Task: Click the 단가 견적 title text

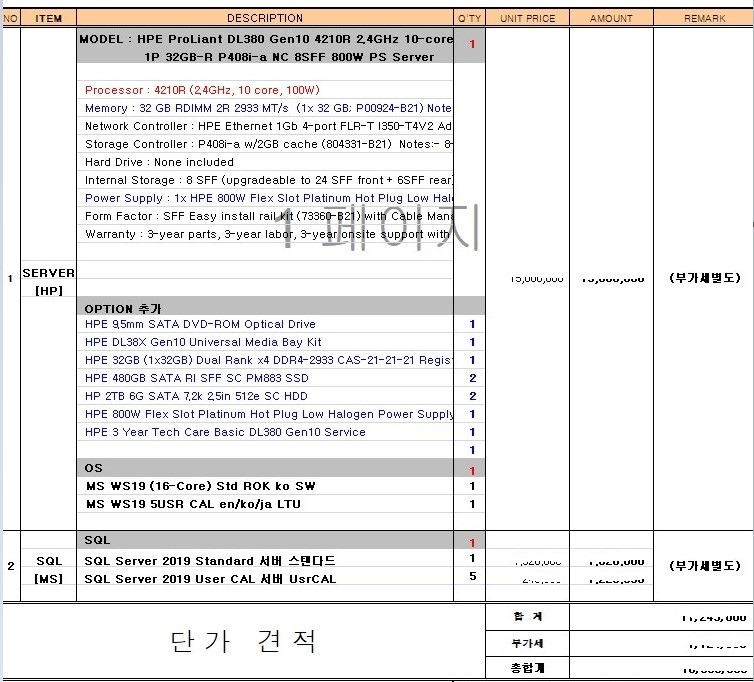Action: click(x=243, y=641)
